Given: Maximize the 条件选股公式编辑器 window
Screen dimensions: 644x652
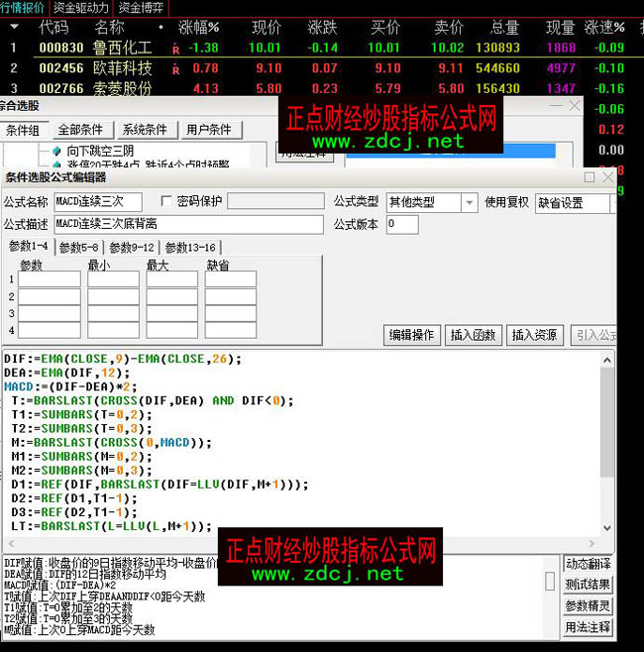Looking at the screenshot, I should click(x=590, y=177).
